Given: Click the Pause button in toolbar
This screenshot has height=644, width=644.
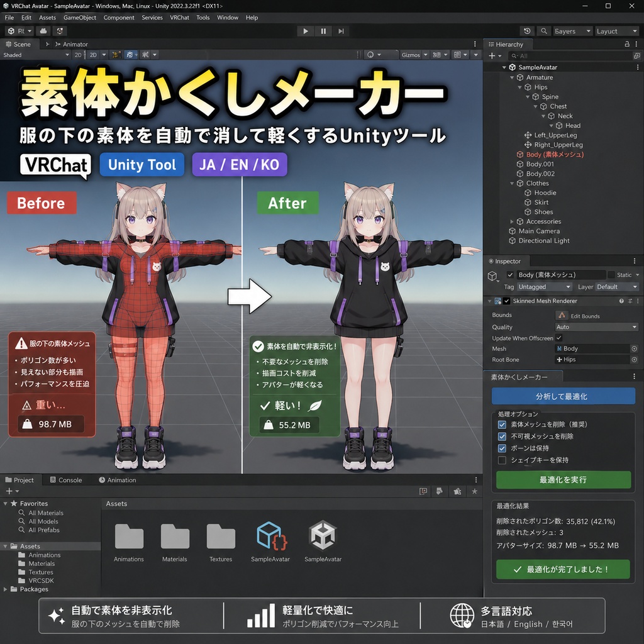Looking at the screenshot, I should [x=323, y=31].
